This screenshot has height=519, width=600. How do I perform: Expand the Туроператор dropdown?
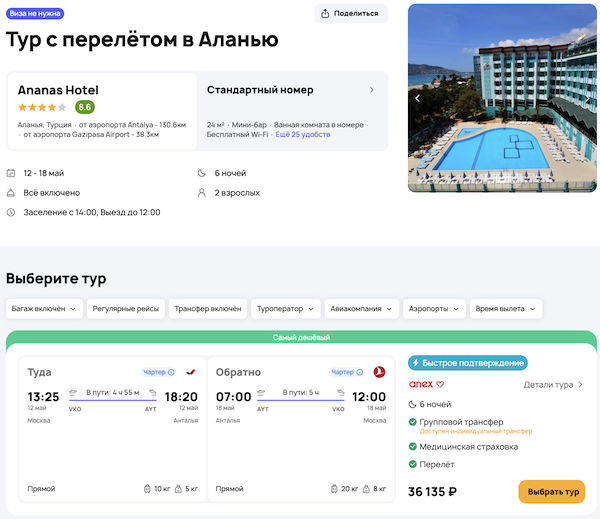[x=286, y=309]
